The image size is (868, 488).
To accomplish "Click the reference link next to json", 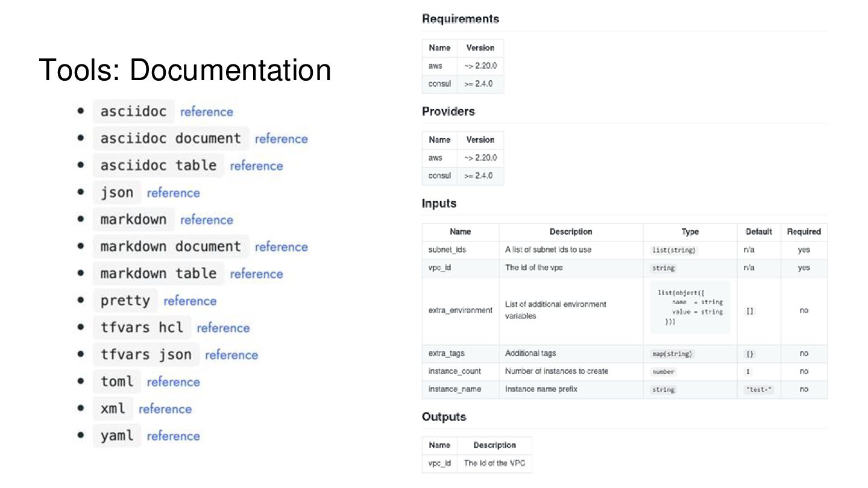I will coord(173,193).
